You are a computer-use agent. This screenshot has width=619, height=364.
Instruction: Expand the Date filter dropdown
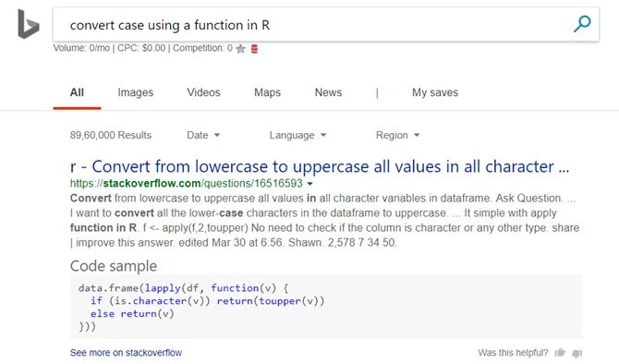point(203,135)
